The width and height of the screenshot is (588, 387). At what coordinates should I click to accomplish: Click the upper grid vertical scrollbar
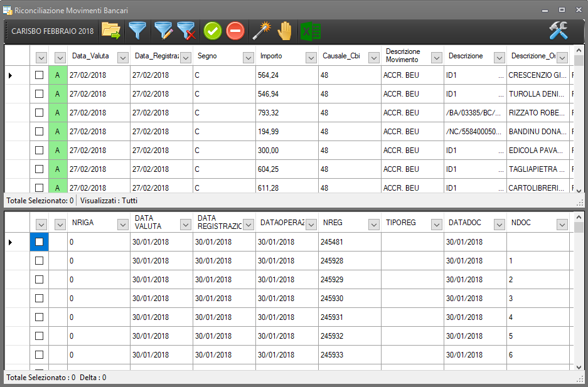tap(579, 125)
